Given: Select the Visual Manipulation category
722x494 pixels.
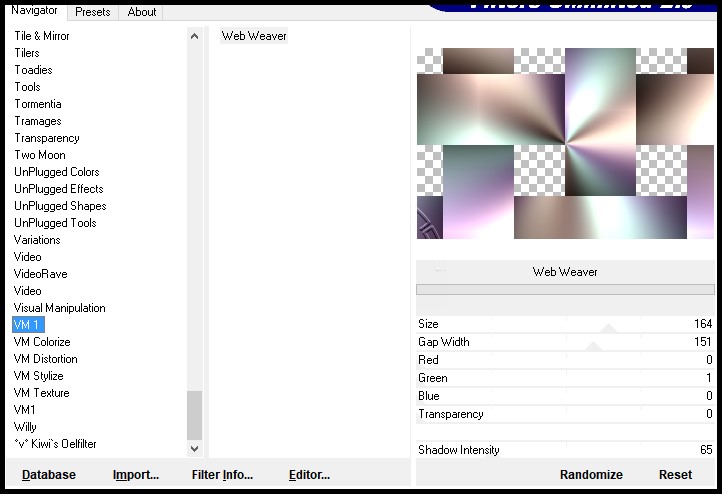Looking at the screenshot, I should (59, 308).
